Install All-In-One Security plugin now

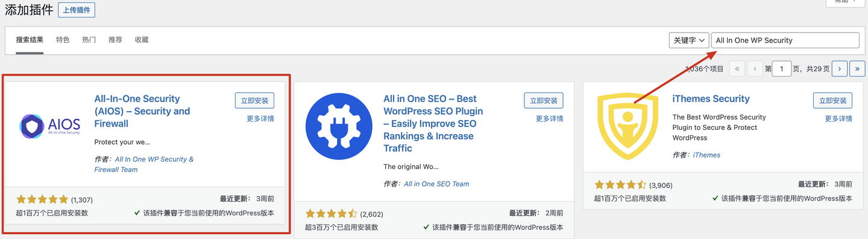click(254, 101)
